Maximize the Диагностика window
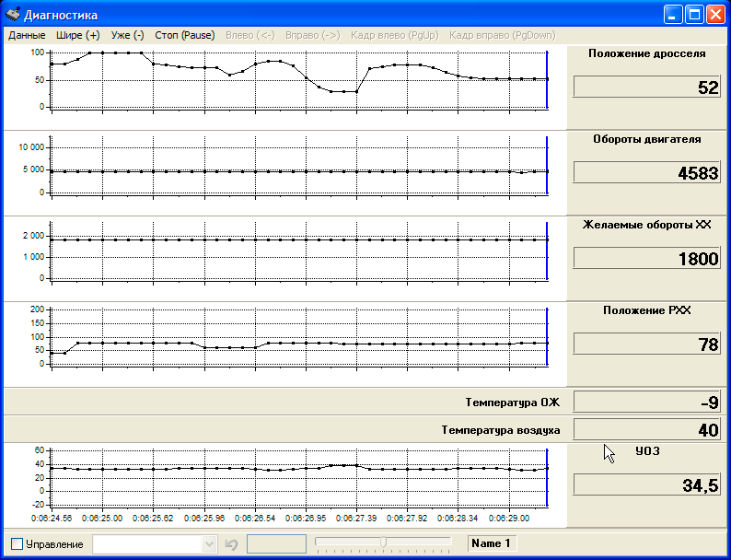 click(x=695, y=14)
